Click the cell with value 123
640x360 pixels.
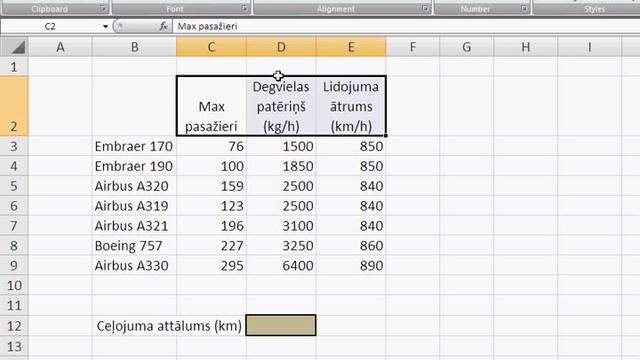pyautogui.click(x=211, y=206)
